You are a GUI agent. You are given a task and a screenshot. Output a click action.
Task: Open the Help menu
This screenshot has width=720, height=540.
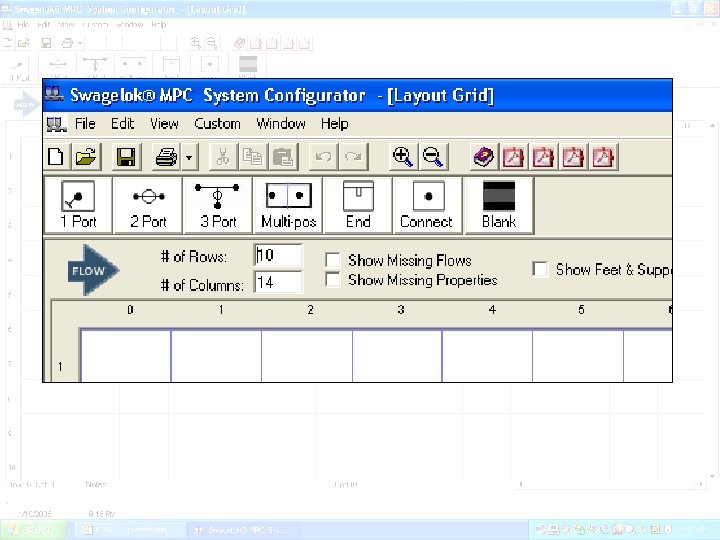point(334,124)
